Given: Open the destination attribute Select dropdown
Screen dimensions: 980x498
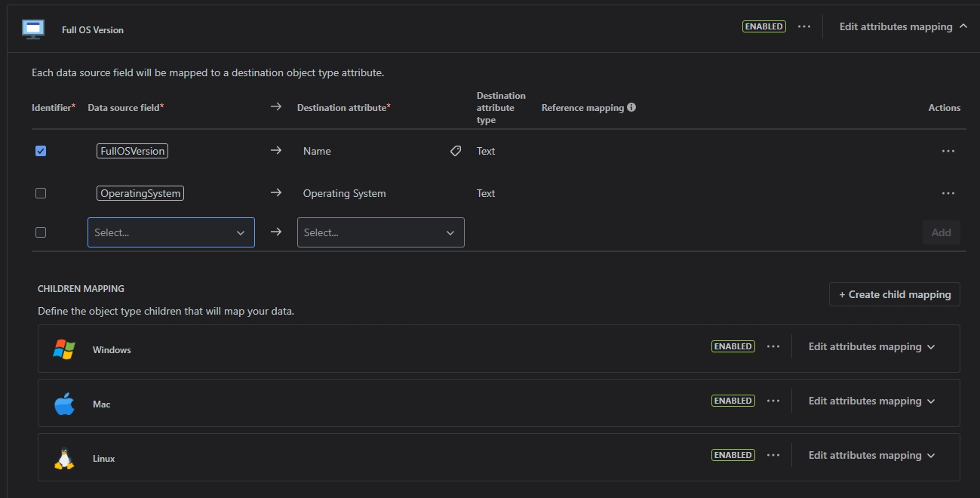Looking at the screenshot, I should (x=380, y=232).
